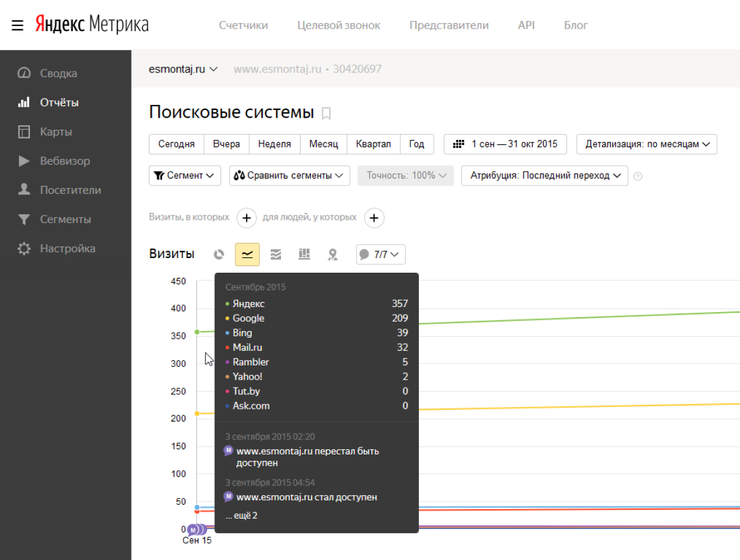
Task: Bookmark the Поисковые системы report
Action: [326, 113]
